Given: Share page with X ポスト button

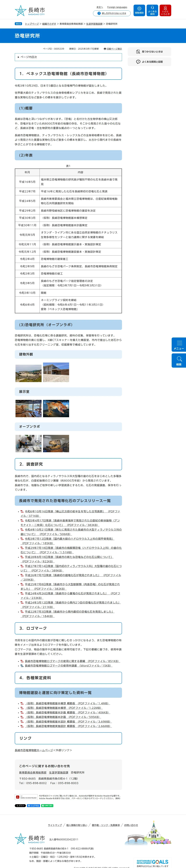Looking at the screenshot, I should click(20, 806).
